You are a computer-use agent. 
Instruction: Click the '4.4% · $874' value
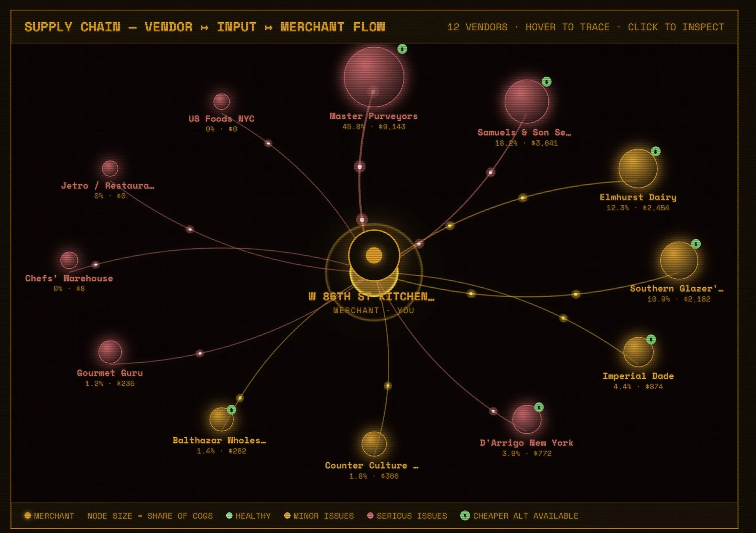tap(638, 387)
